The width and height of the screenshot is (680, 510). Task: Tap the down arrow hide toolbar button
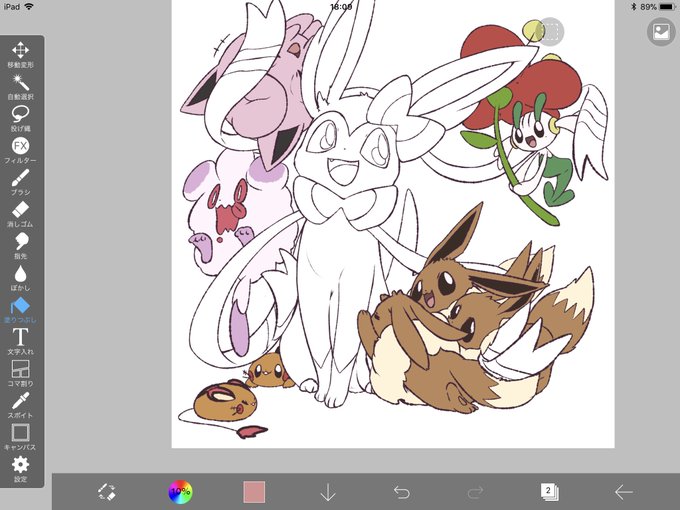[328, 492]
